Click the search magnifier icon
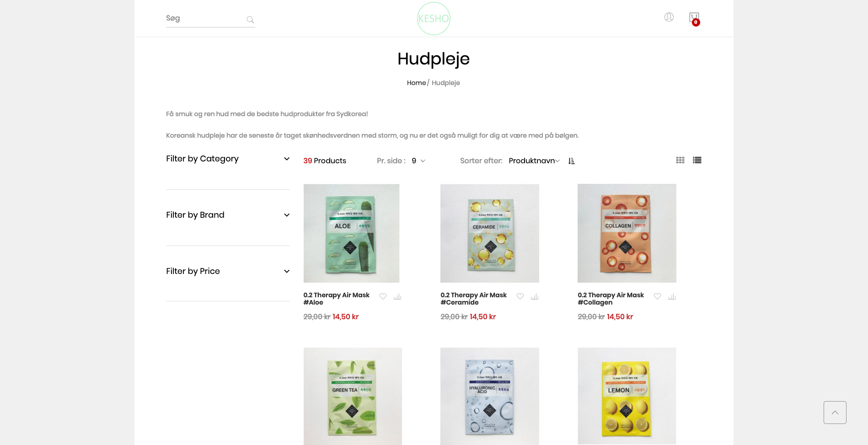868x445 pixels. point(250,20)
